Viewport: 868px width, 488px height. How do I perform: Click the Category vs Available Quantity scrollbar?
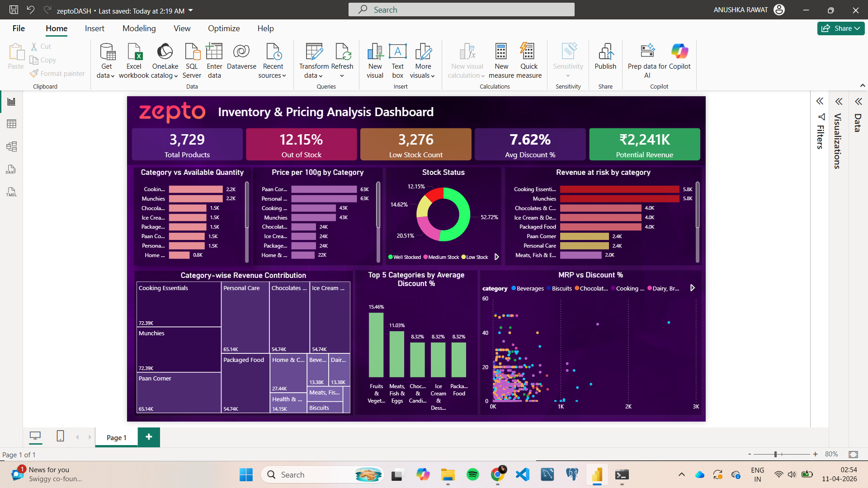pyautogui.click(x=247, y=204)
